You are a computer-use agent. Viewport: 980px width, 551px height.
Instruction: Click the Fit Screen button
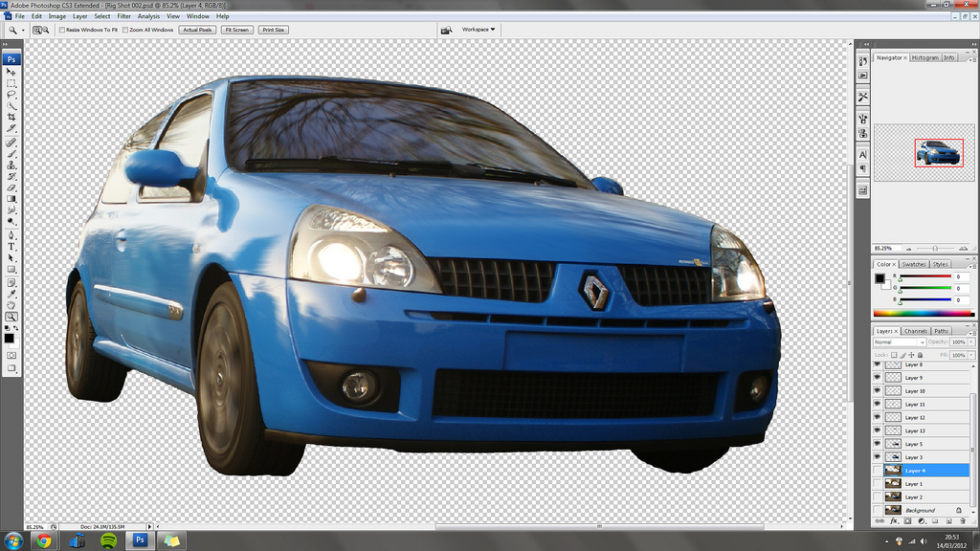tap(236, 30)
